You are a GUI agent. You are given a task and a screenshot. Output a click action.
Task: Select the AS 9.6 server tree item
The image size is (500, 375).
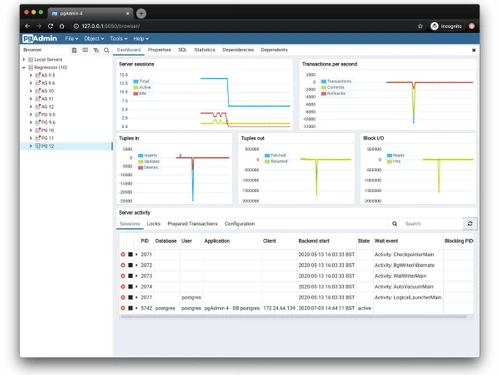click(x=48, y=83)
